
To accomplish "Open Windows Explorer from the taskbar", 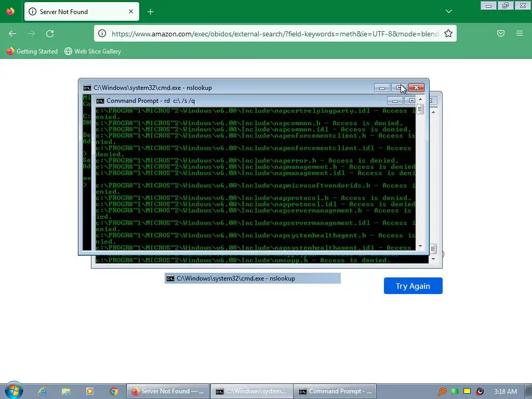I will tap(66, 391).
